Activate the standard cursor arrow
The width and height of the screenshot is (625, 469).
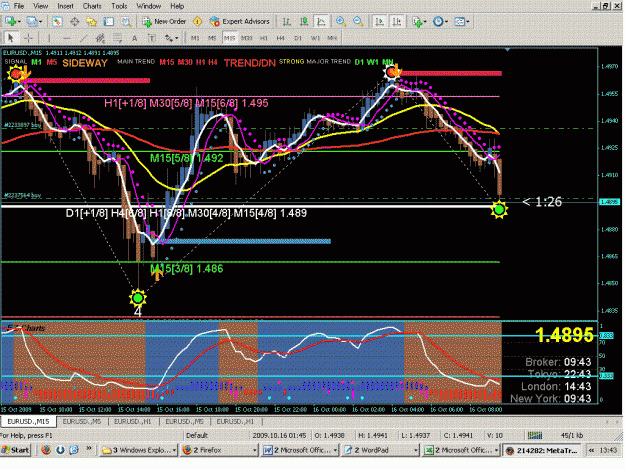coord(11,38)
